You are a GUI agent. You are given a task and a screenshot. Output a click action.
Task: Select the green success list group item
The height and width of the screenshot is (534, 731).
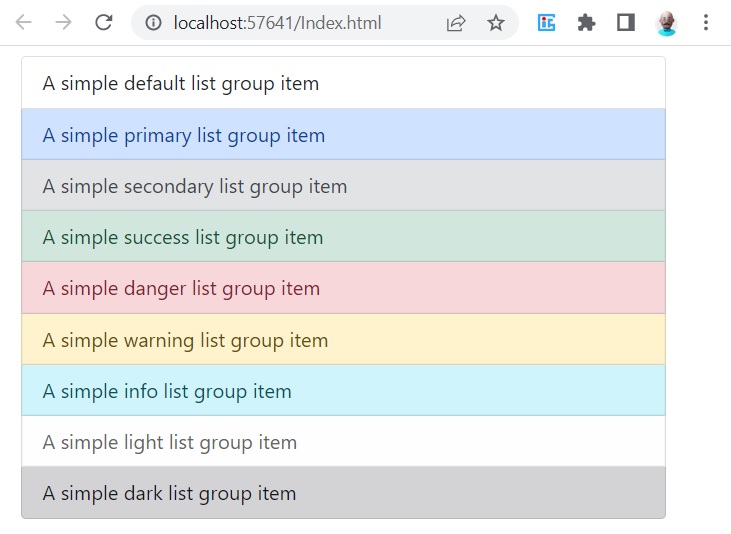(343, 236)
